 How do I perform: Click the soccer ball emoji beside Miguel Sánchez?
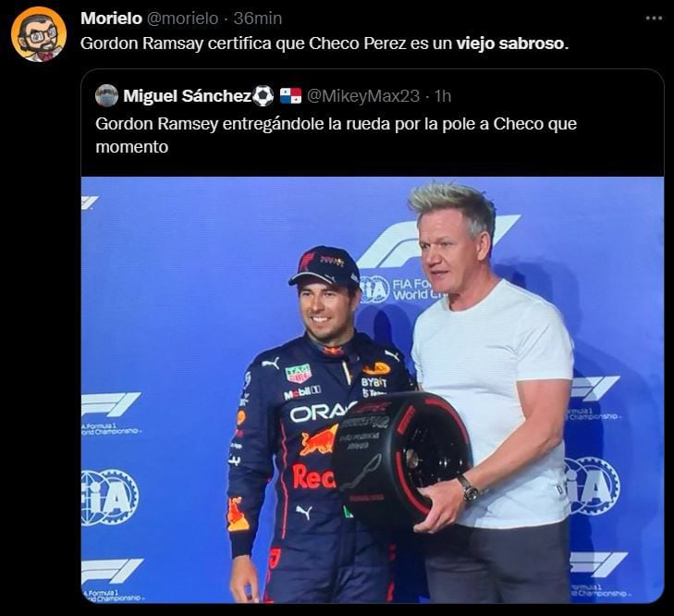tap(263, 96)
